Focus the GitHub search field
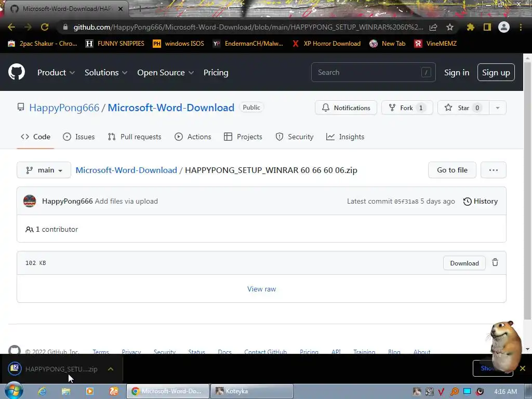The width and height of the screenshot is (532, 399). 373,72
